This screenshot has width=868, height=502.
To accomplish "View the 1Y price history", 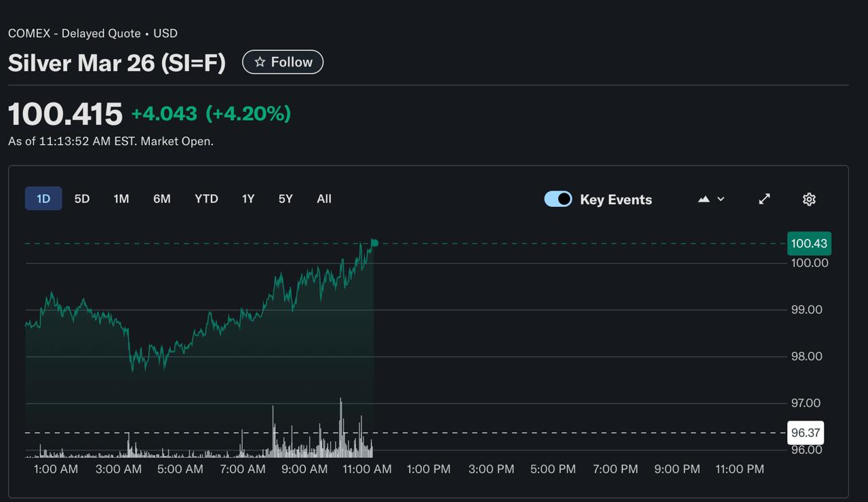I will pos(248,199).
